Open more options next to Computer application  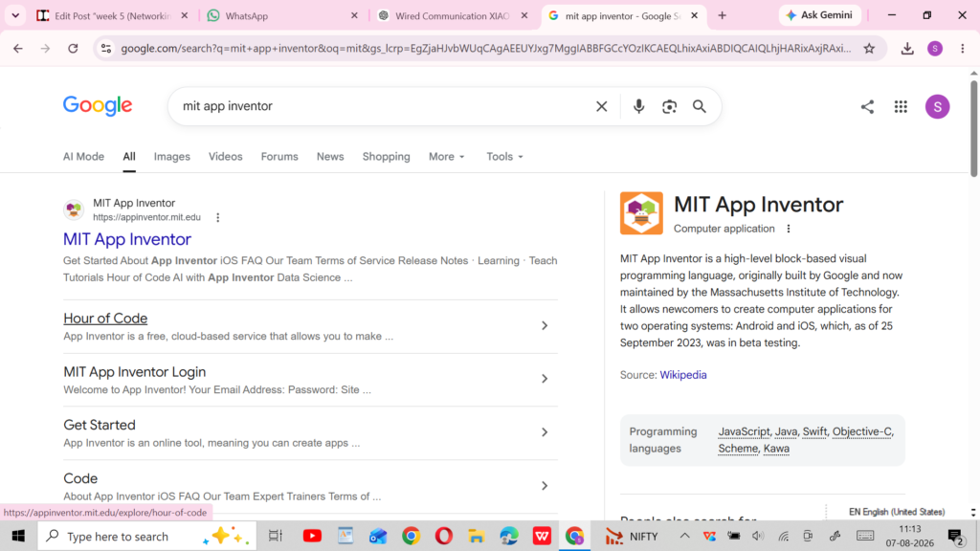[789, 229]
